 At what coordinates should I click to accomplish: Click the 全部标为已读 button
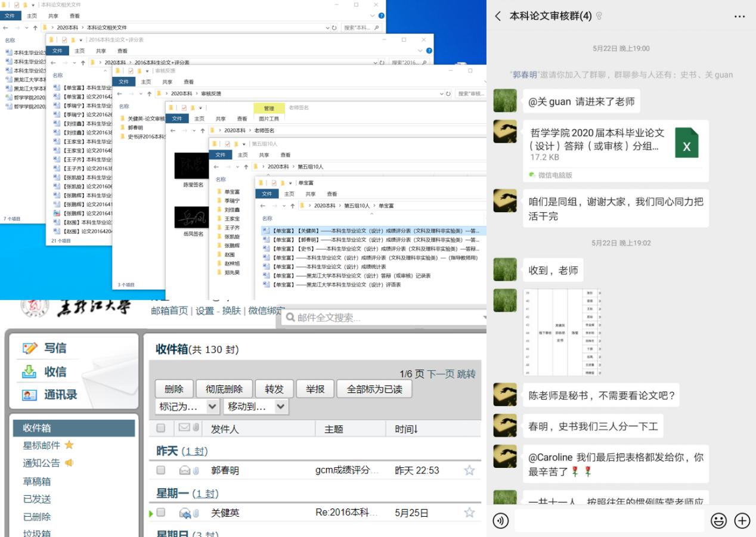(x=374, y=389)
